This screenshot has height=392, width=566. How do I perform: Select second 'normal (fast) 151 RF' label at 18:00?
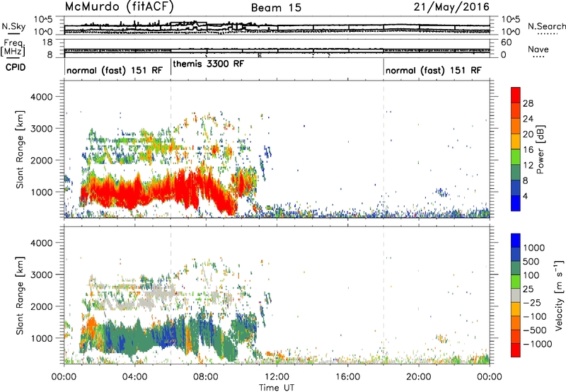433,70
